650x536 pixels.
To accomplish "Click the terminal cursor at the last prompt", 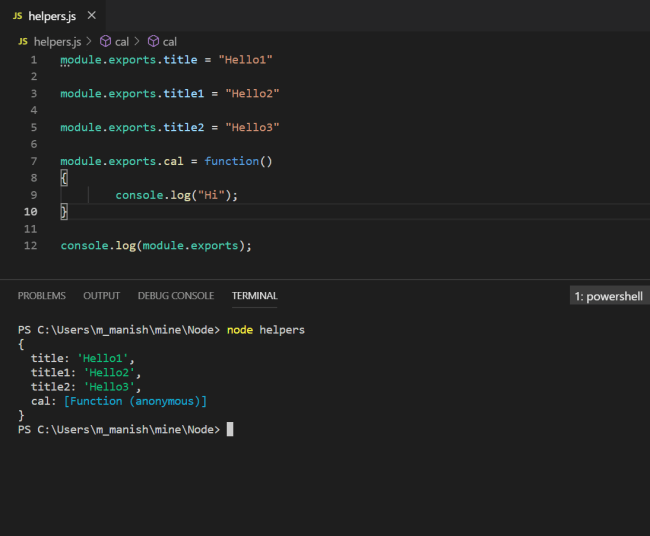I will coord(230,429).
